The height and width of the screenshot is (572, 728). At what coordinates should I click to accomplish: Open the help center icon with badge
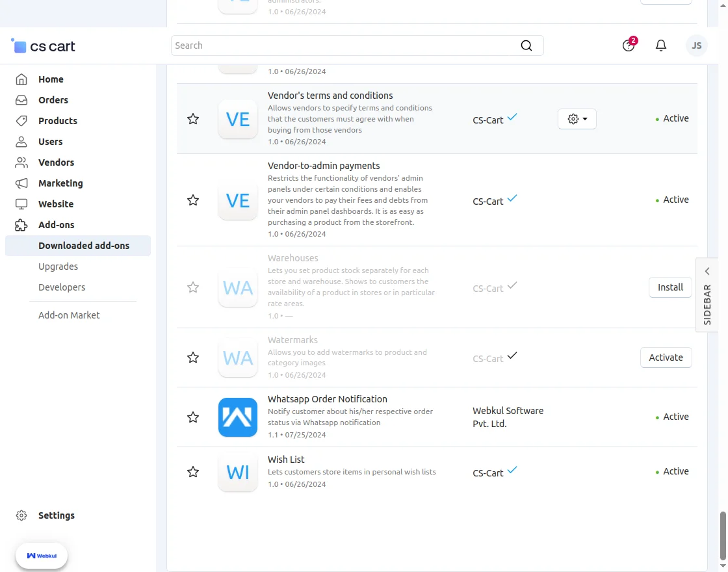tap(628, 45)
